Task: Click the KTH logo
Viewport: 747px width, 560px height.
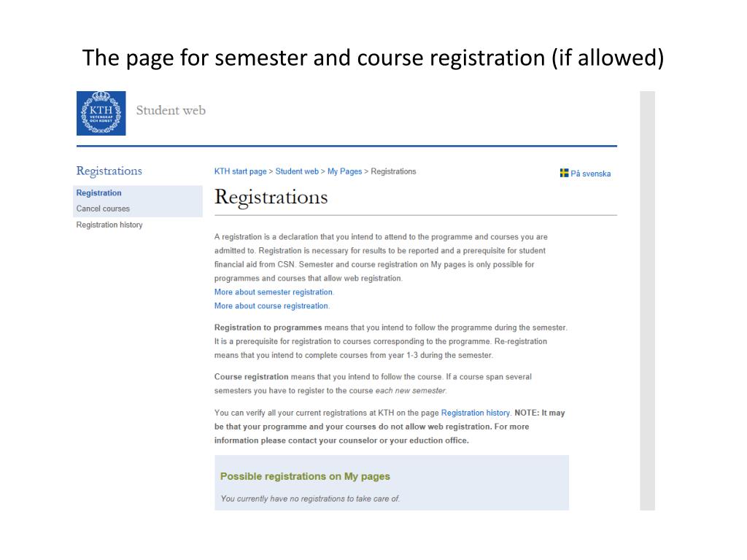Action: pos(101,113)
